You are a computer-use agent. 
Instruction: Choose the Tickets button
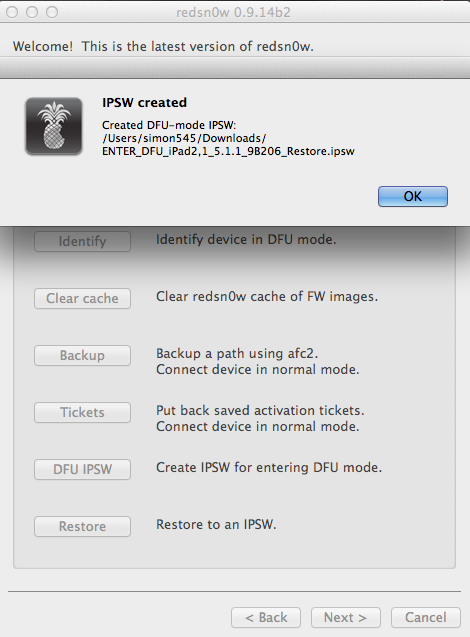pyautogui.click(x=82, y=412)
